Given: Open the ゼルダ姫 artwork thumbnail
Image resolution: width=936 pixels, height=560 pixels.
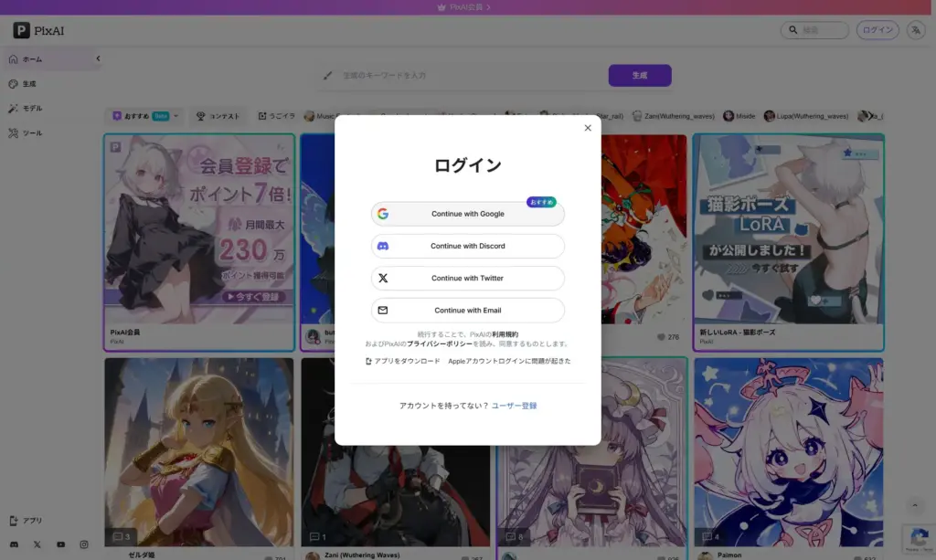Looking at the screenshot, I should [198, 452].
